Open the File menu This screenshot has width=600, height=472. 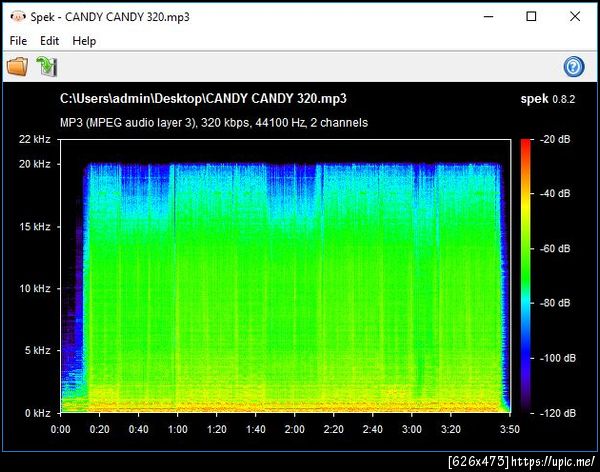[x=18, y=41]
